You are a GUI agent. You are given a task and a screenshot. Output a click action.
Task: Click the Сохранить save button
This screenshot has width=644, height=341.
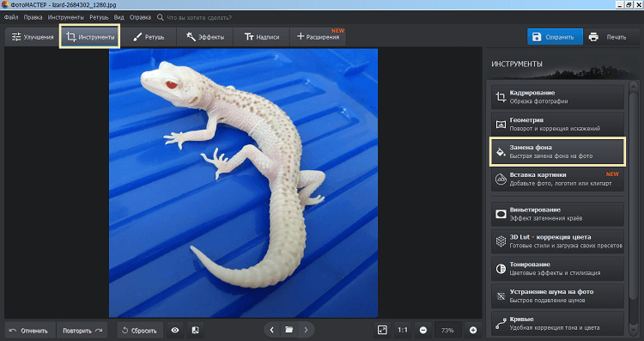pyautogui.click(x=555, y=37)
